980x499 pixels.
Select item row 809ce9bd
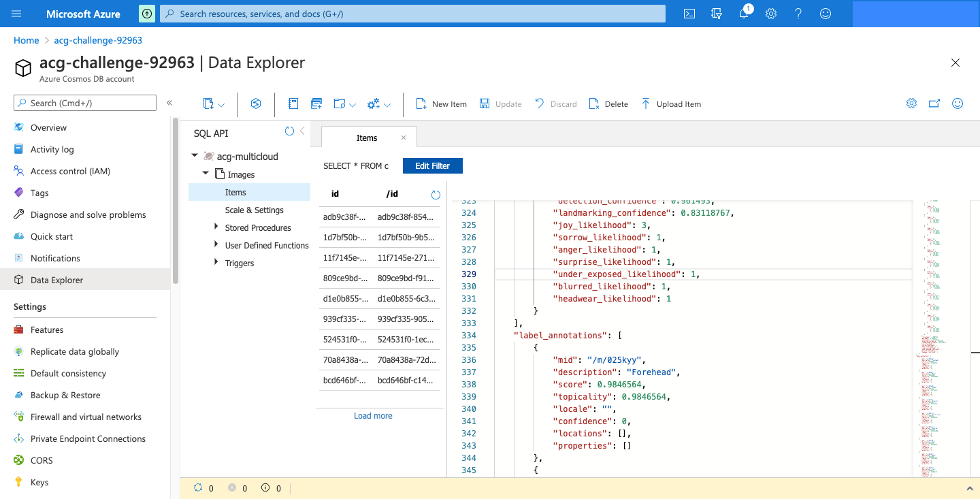(x=379, y=278)
